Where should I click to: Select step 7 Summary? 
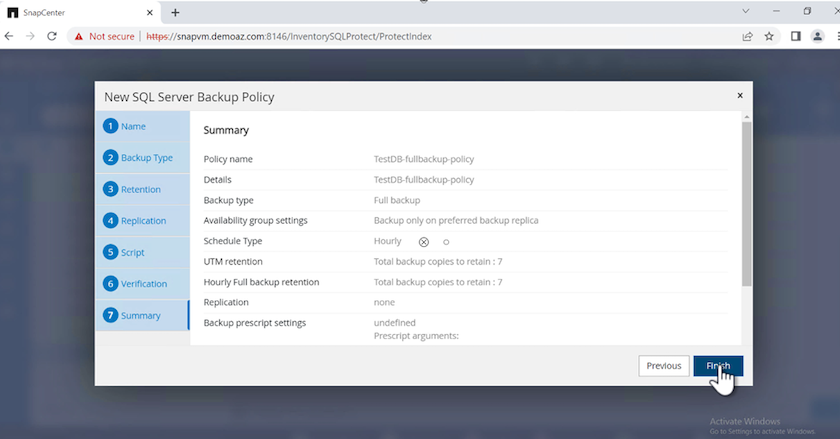click(x=142, y=315)
